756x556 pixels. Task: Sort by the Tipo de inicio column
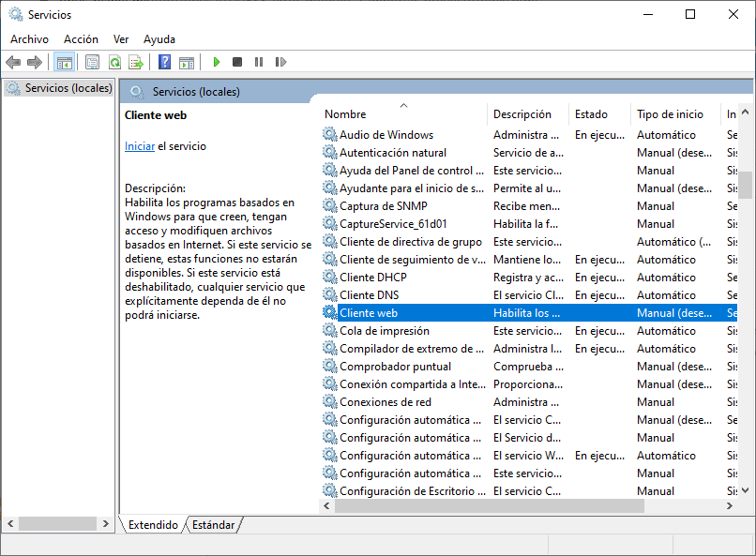[x=670, y=114]
